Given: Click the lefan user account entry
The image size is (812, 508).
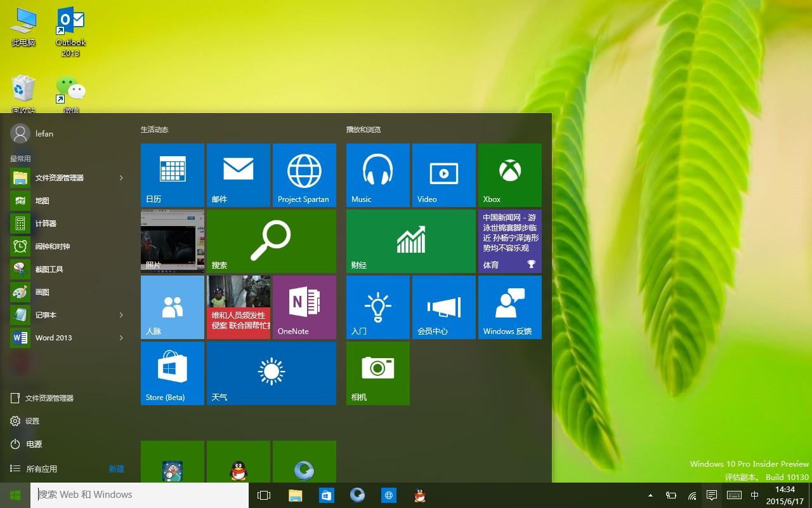Looking at the screenshot, I should pos(35,133).
